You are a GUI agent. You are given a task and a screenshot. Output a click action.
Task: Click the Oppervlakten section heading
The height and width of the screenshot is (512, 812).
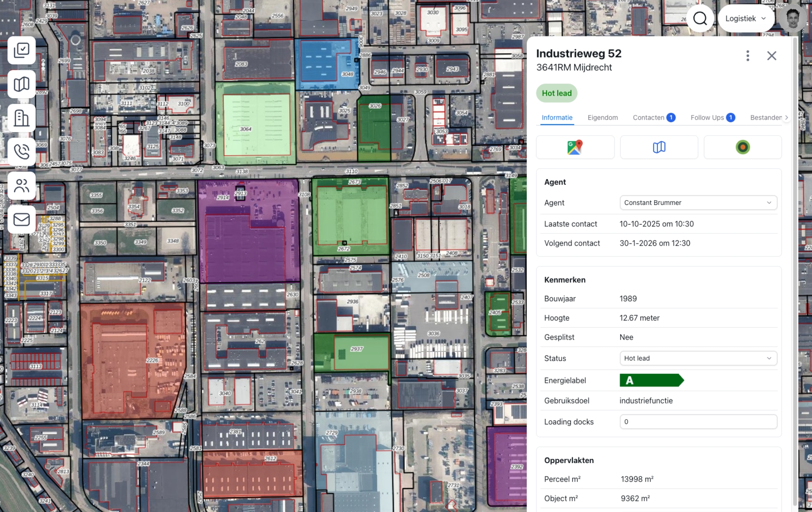point(569,460)
